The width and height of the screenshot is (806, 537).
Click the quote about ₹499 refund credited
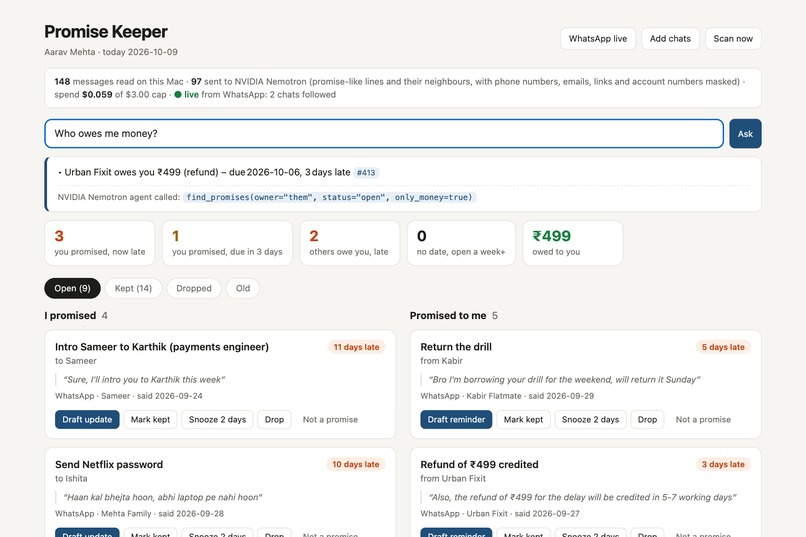pyautogui.click(x=582, y=497)
